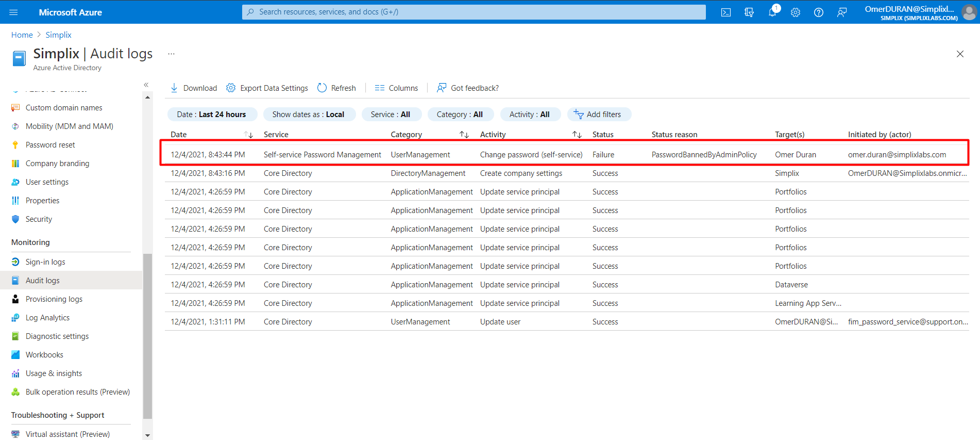The width and height of the screenshot is (980, 440).
Task: Click the Columns list icon
Action: tap(380, 88)
